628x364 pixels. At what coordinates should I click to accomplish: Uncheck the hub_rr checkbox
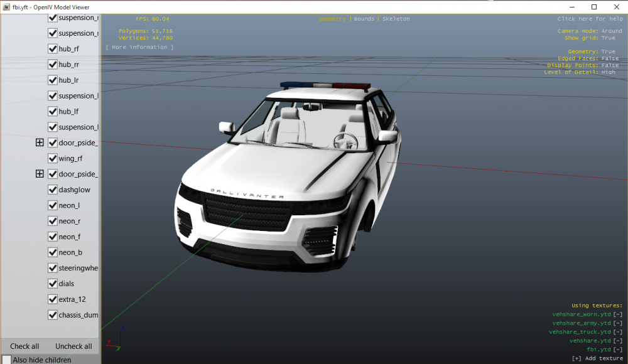click(x=53, y=65)
